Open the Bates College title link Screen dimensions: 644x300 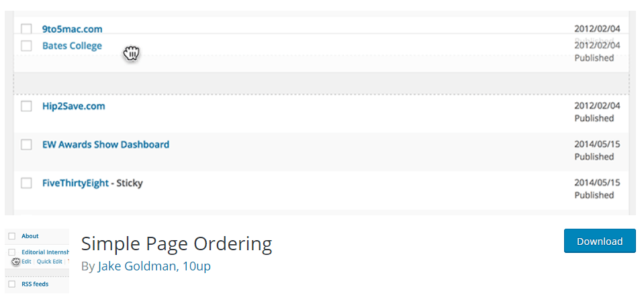[72, 46]
